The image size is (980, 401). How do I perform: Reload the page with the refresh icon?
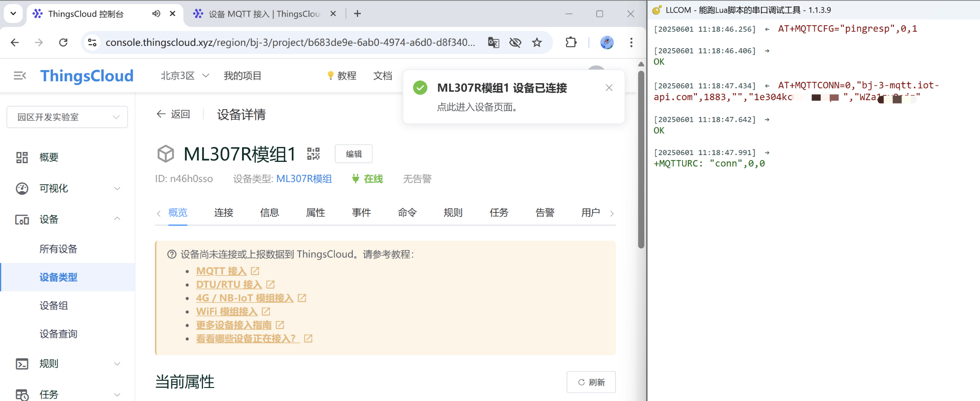(63, 42)
